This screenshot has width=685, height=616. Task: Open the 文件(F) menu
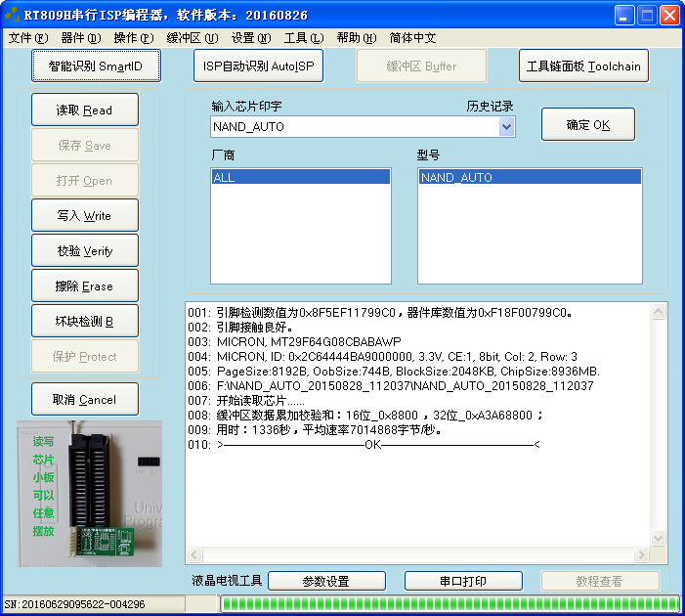pos(28,38)
